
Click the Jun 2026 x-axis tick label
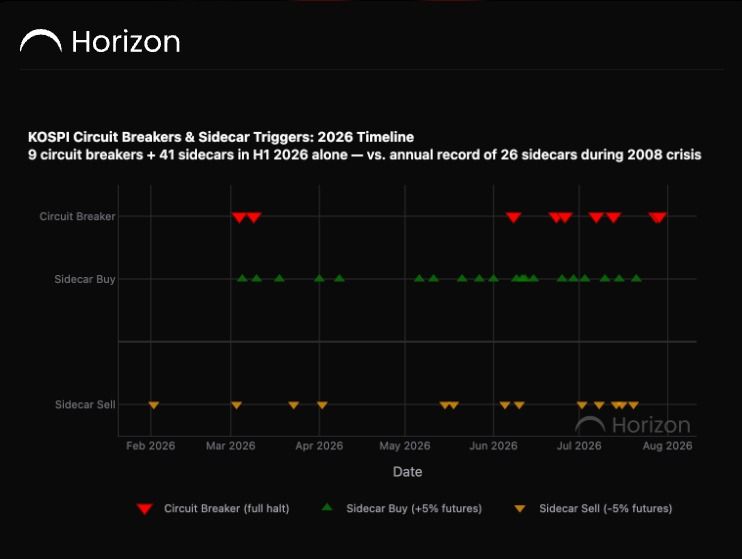click(493, 446)
